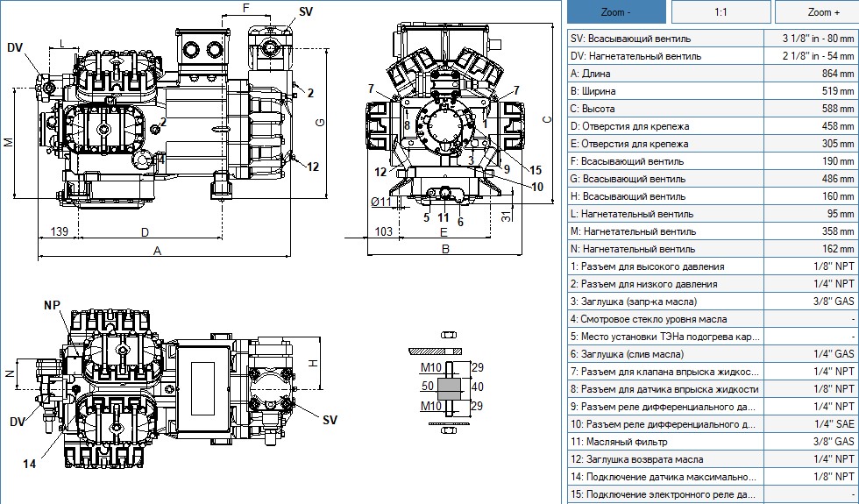859x504 pixels.
Task: Select the DV: Нагнетательный вентиль row
Action: pos(713,56)
